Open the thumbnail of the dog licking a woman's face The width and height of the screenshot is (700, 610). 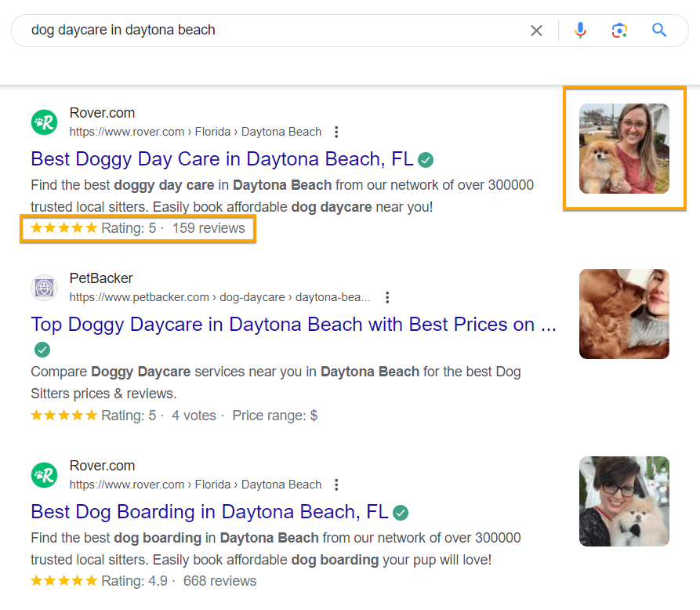[624, 314]
